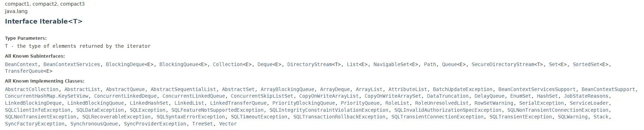Click the Path subinterface link
644x130 pixels.
point(430,64)
